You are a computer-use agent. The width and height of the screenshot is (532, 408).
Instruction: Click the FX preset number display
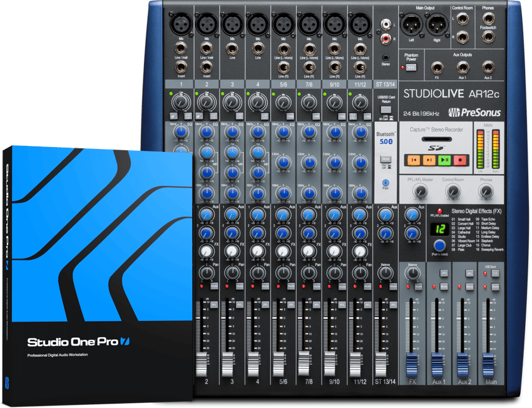[440, 229]
